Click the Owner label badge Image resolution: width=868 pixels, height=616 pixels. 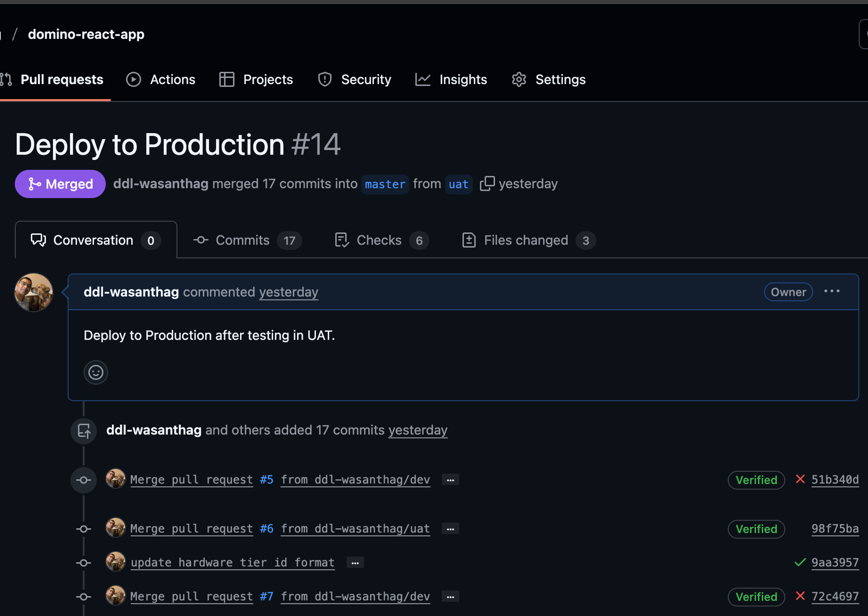pyautogui.click(x=788, y=292)
